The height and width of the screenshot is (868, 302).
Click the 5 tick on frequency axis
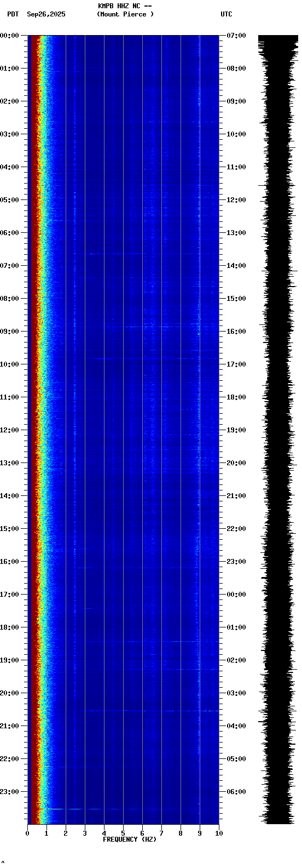123,833
